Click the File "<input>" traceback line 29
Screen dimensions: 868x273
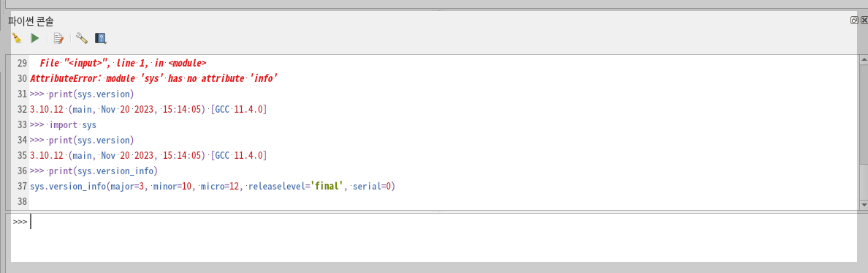coord(123,63)
